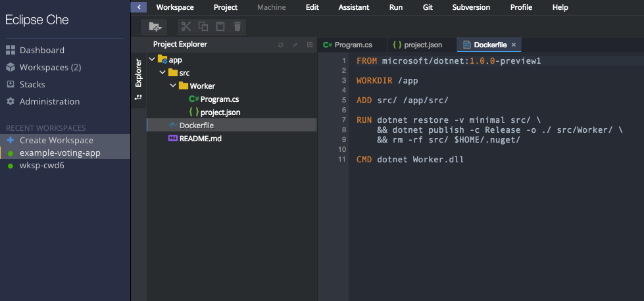Collapse the Worker folder node
This screenshot has width=644, height=301.
tap(173, 85)
